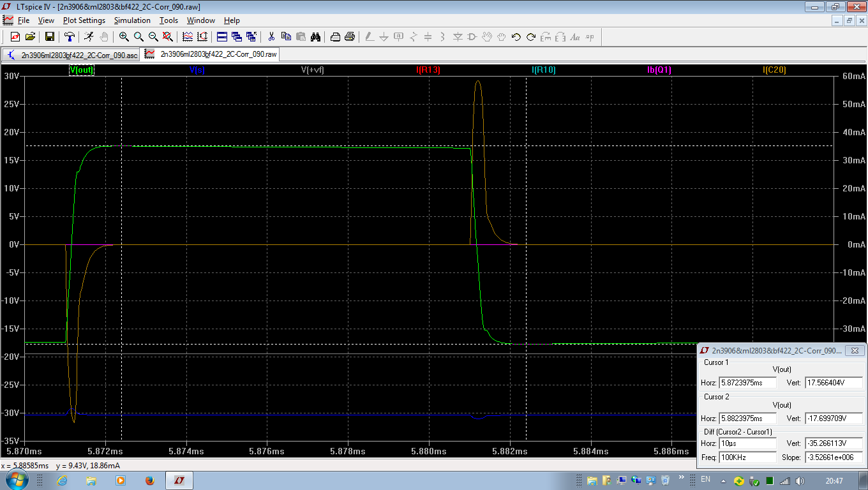
Task: Click the Cut scissors icon
Action: click(x=271, y=37)
